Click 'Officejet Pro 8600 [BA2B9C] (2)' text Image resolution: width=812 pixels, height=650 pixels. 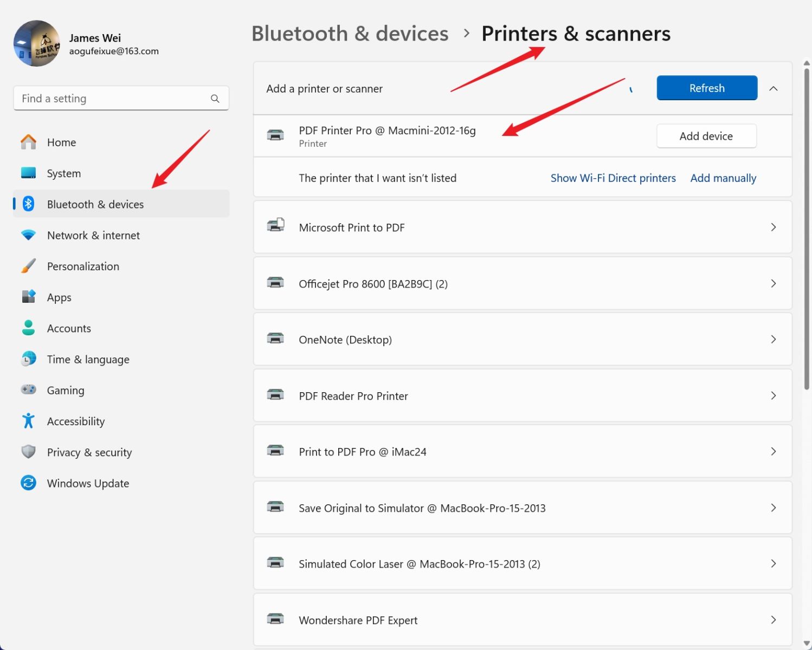(x=373, y=284)
